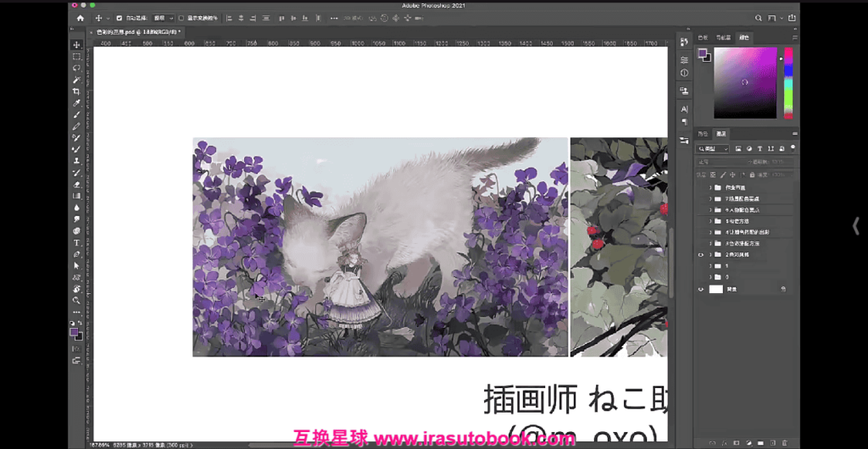868x449 pixels.
Task: Hide the 背景 layer via eye icon
Action: coord(701,289)
